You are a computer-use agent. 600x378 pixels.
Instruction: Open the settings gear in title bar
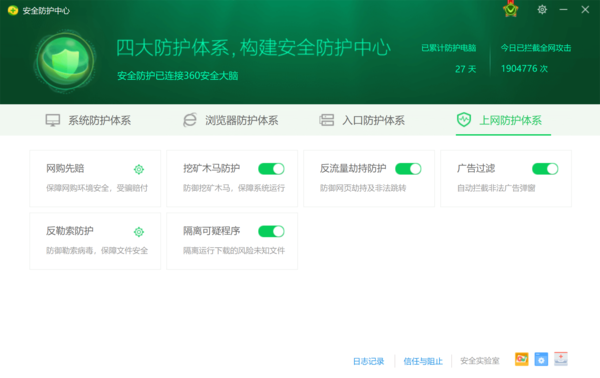542,10
